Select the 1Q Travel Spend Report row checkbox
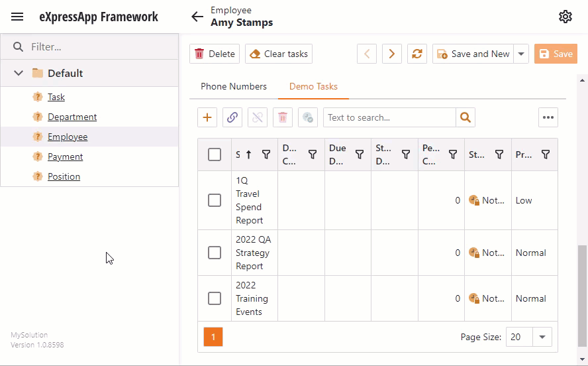Screen dimensions: 588x366 215,200
